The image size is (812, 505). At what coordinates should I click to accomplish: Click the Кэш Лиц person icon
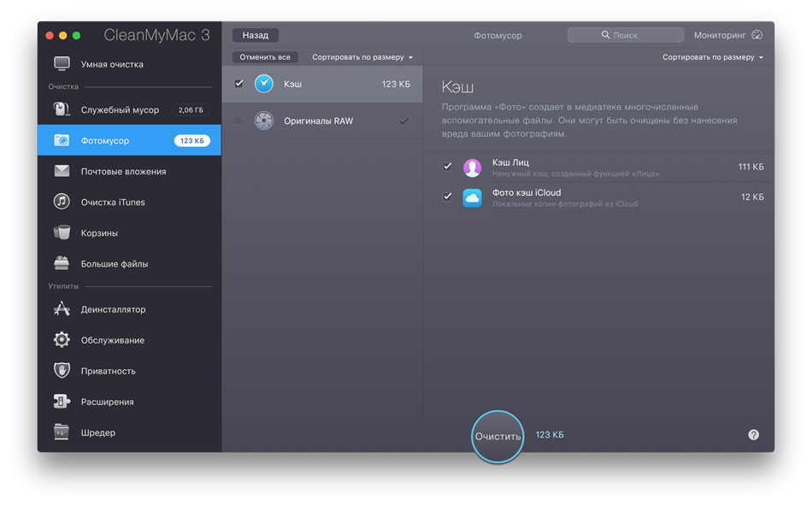(472, 167)
